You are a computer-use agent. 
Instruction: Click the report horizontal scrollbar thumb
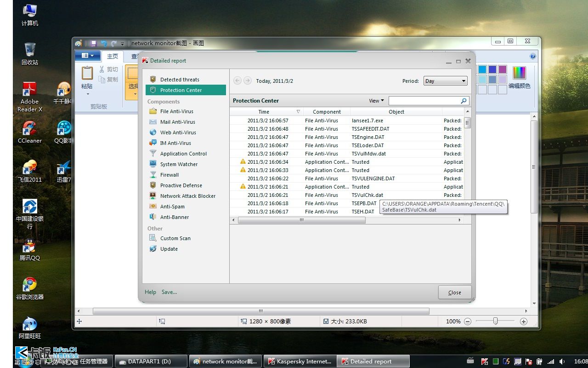[301, 220]
